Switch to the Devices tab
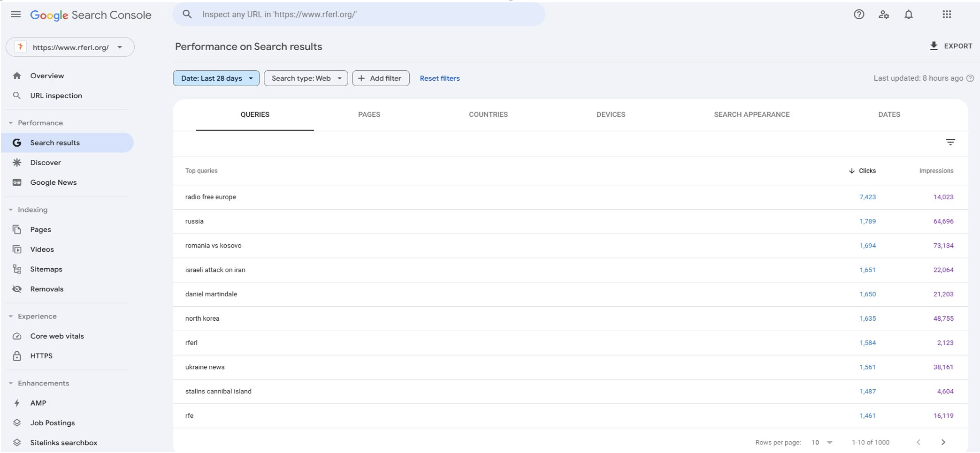 pos(611,115)
